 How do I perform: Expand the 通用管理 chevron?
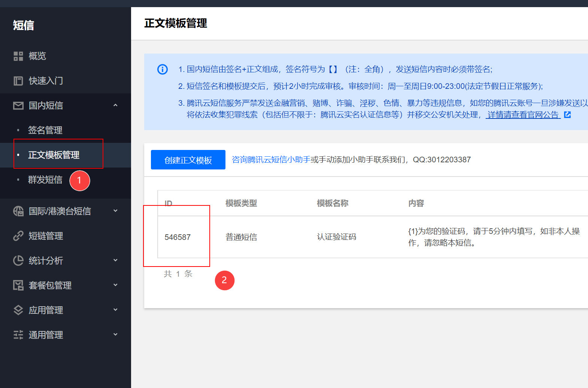(x=115, y=334)
